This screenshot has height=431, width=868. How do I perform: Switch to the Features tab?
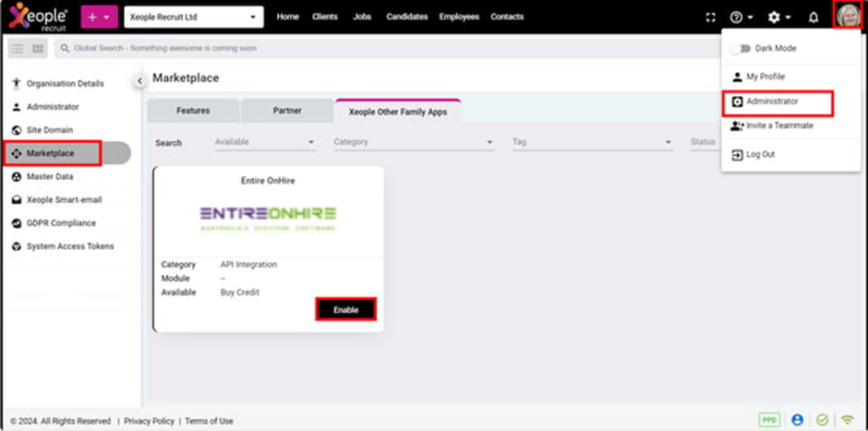click(x=193, y=111)
